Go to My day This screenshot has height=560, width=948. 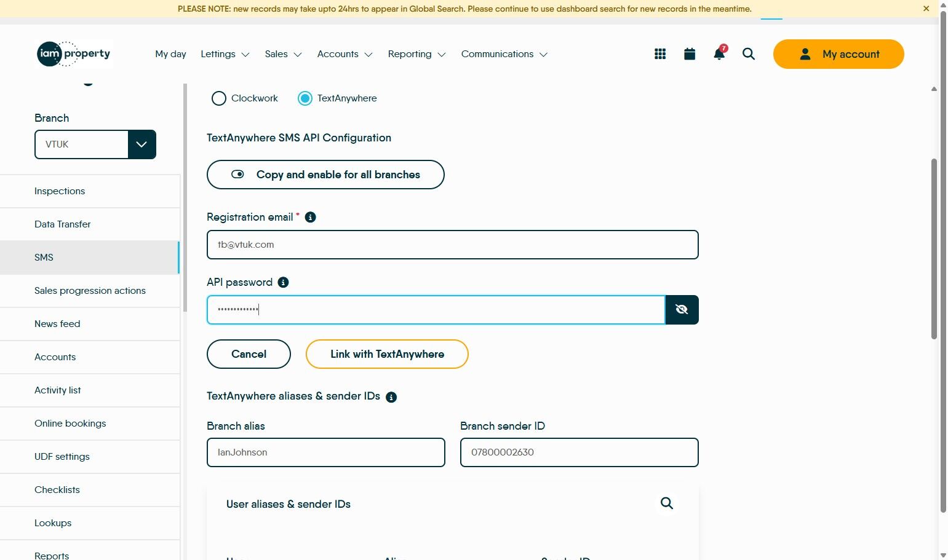pos(170,54)
